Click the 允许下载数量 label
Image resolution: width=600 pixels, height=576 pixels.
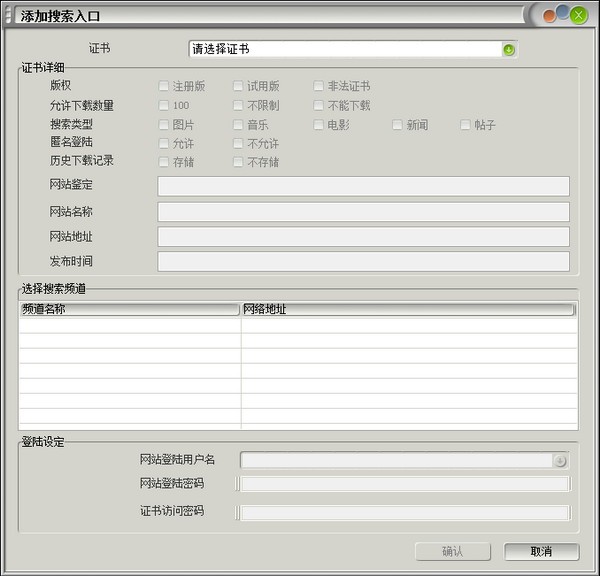pos(82,105)
